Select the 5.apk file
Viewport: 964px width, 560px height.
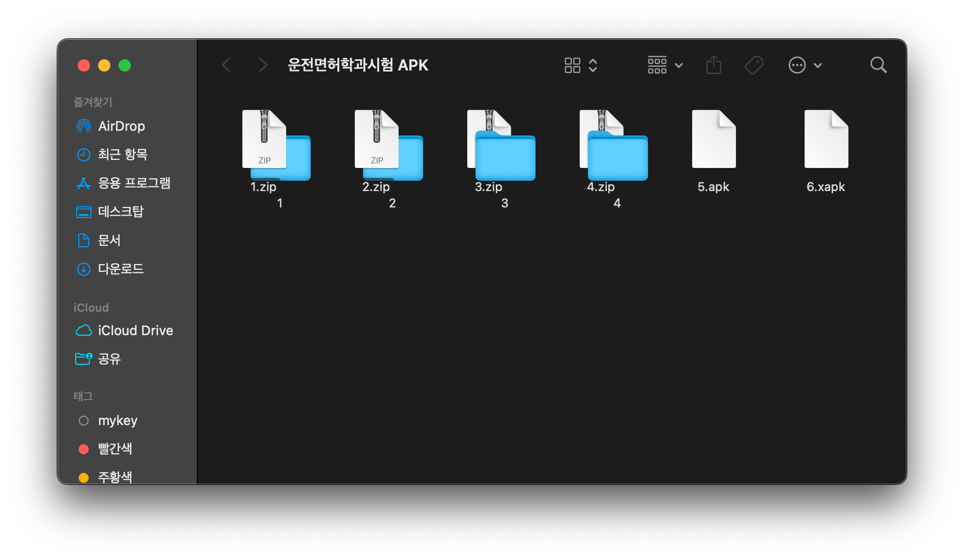click(x=714, y=140)
